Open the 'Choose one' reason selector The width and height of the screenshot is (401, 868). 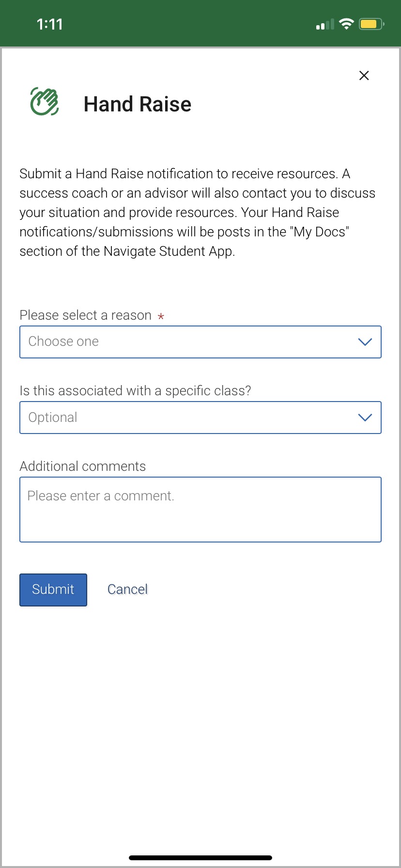[x=200, y=342]
